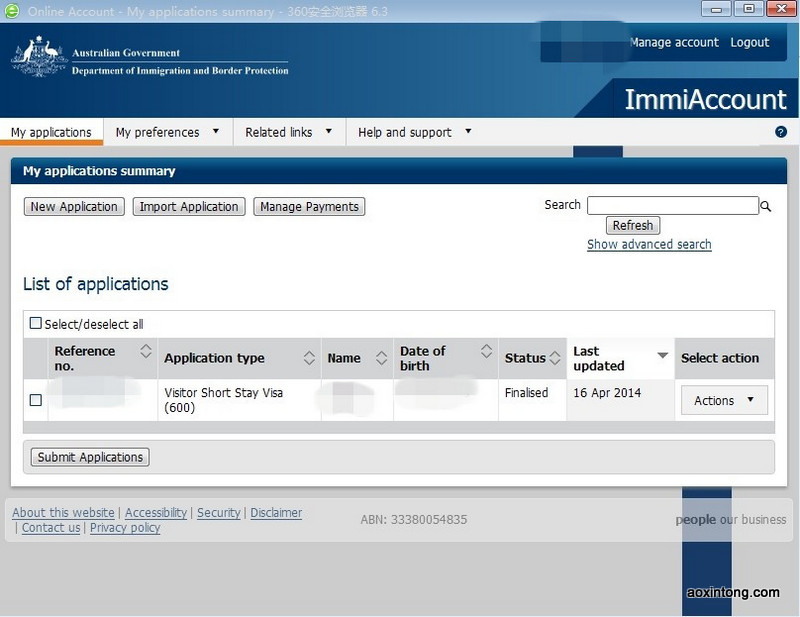Click the New Application button

click(x=73, y=207)
